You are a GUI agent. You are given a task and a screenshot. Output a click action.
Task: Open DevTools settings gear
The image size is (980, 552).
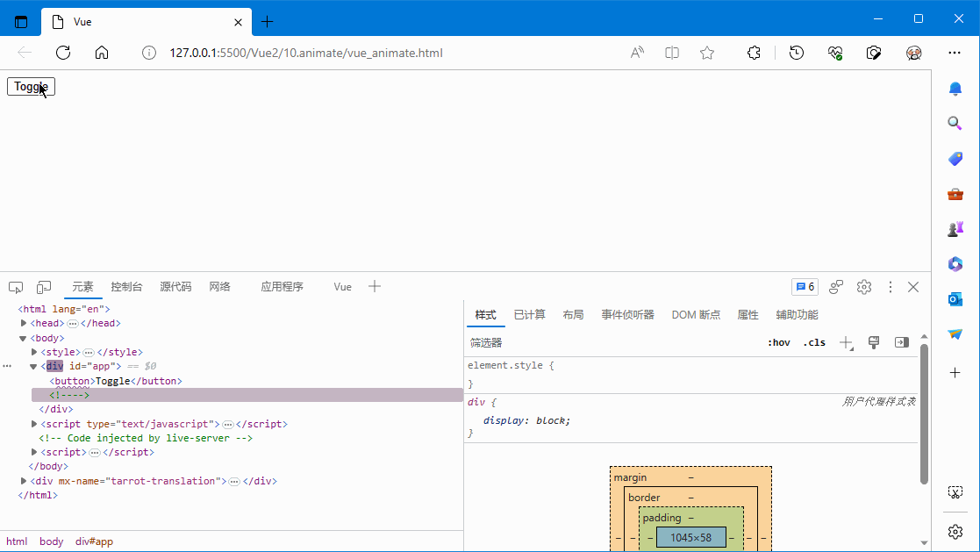863,287
